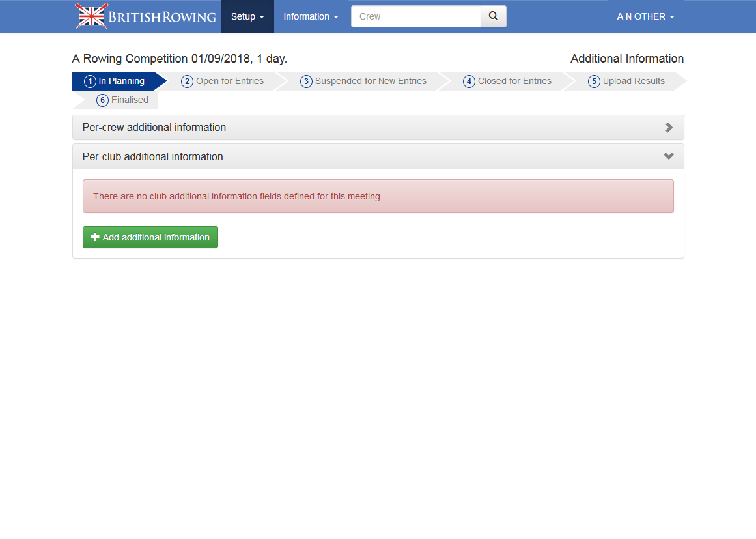
Task: Click the circled number 3 step icon
Action: pos(306,81)
